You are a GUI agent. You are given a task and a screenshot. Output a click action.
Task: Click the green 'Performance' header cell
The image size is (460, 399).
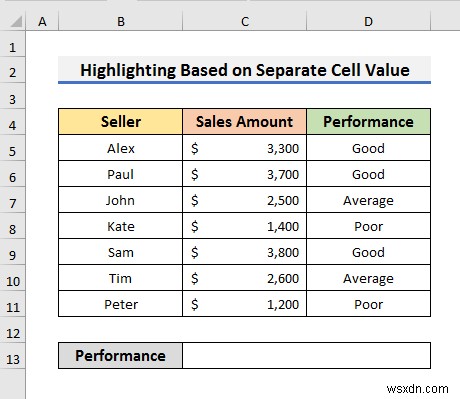[x=368, y=122]
